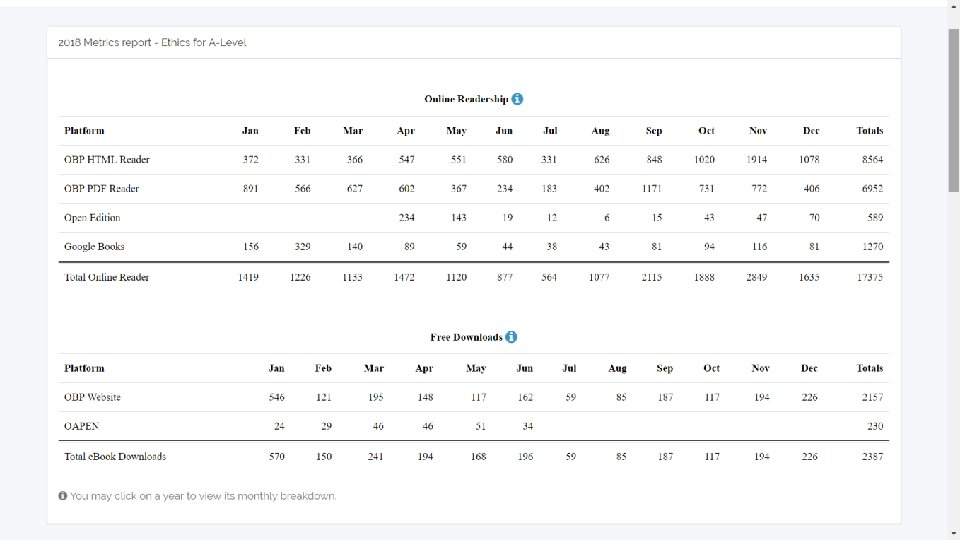Click the OBP PDF Reader row label
Screen dimensions: 960x540
101,189
